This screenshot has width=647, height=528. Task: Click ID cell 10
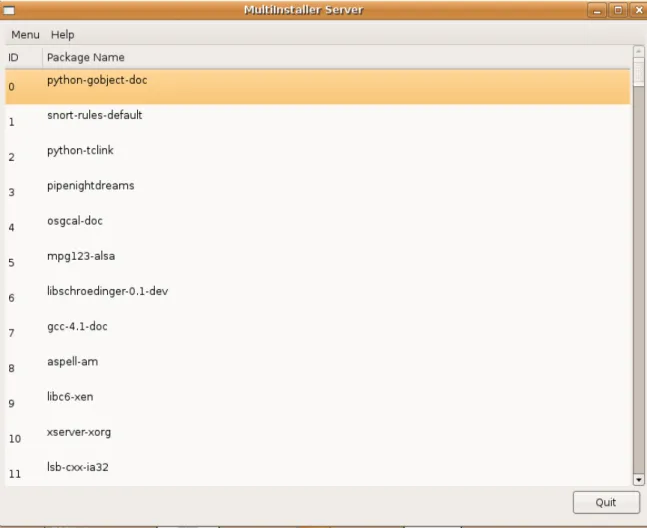click(15, 438)
